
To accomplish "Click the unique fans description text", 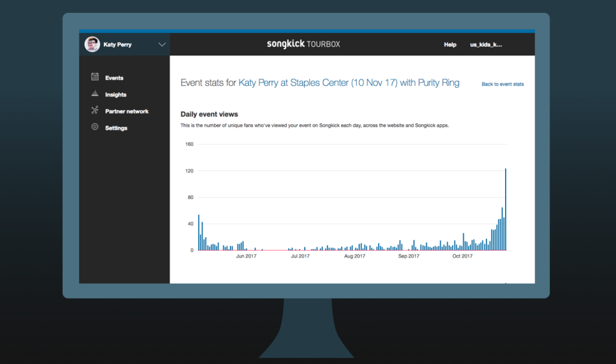I will 314,126.
